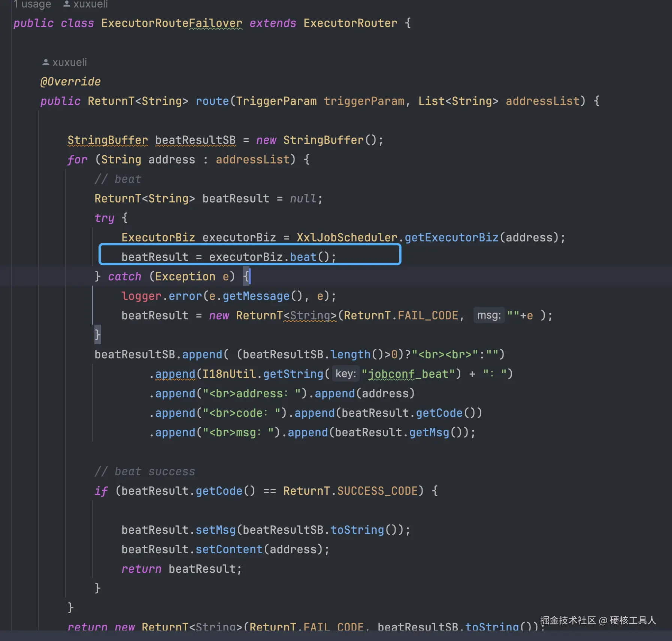Click the "<br>msg: " string literal
The width and height of the screenshot is (672, 641).
tap(239, 433)
